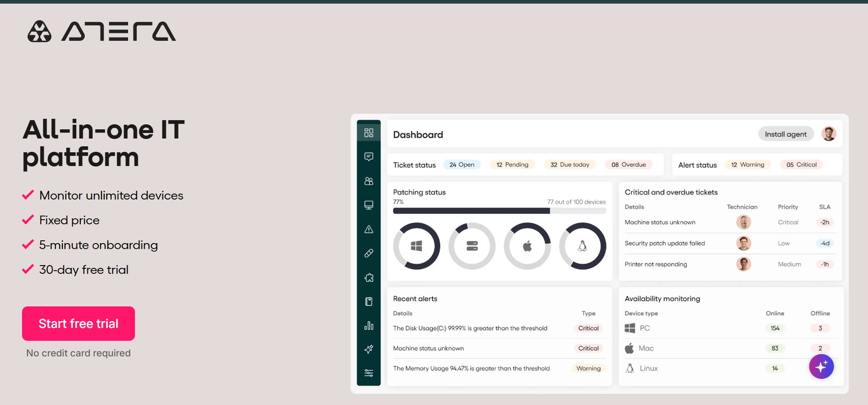
Task: Click the Linux online count 14
Action: point(775,368)
